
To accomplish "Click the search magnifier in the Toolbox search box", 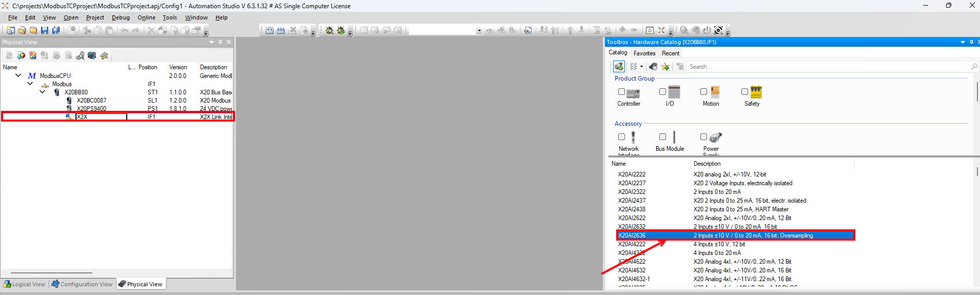I will [x=974, y=67].
